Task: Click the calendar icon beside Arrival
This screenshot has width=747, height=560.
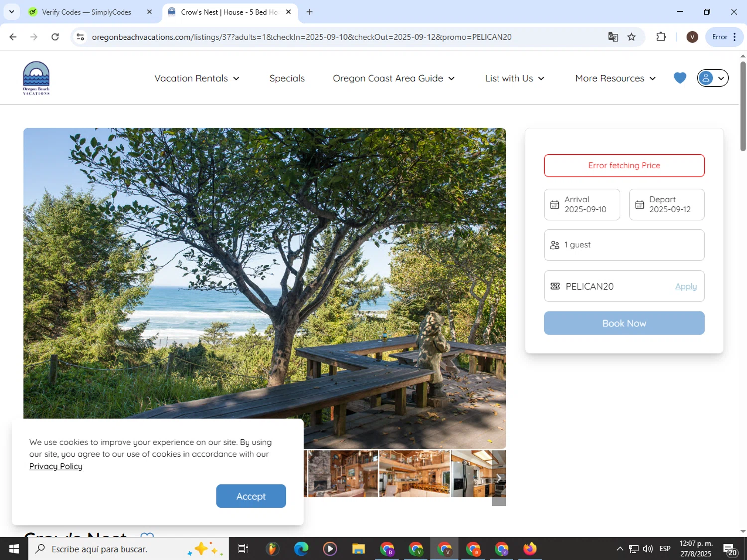Action: pos(554,205)
